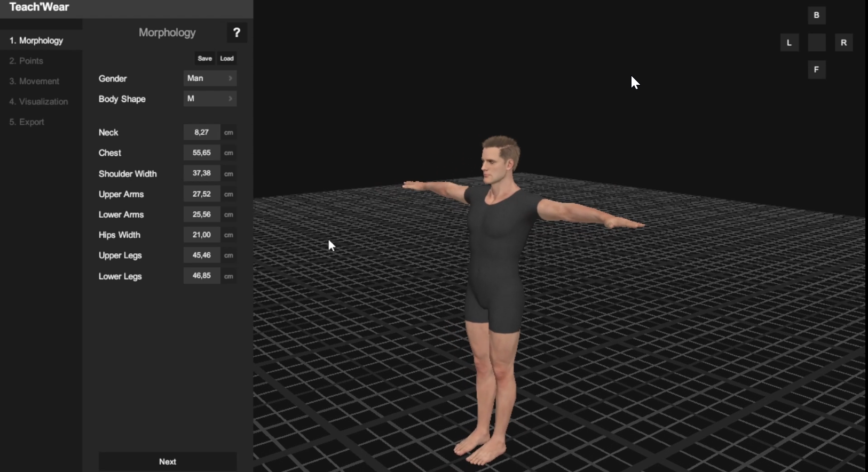Click the Morphology panel heading

coord(167,33)
